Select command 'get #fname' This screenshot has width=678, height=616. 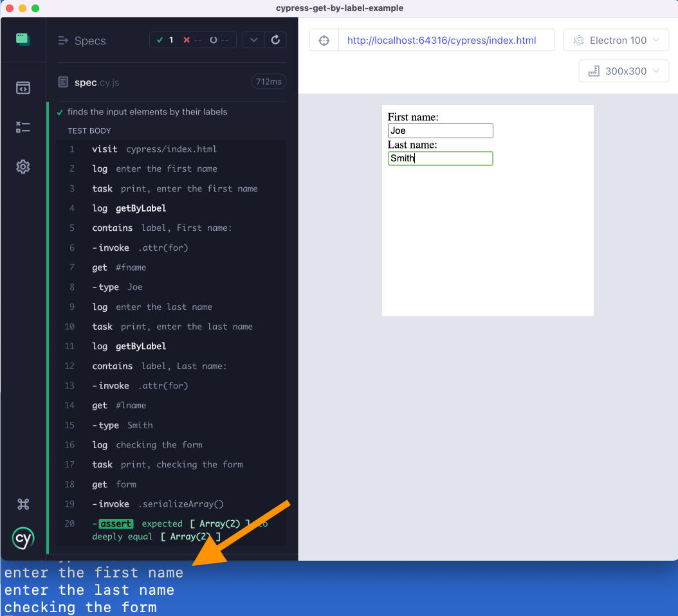[x=171, y=267]
